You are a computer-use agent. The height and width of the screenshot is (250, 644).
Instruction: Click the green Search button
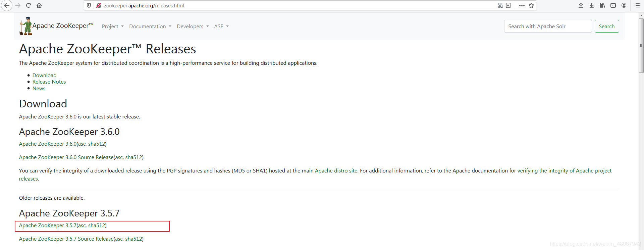pyautogui.click(x=607, y=26)
